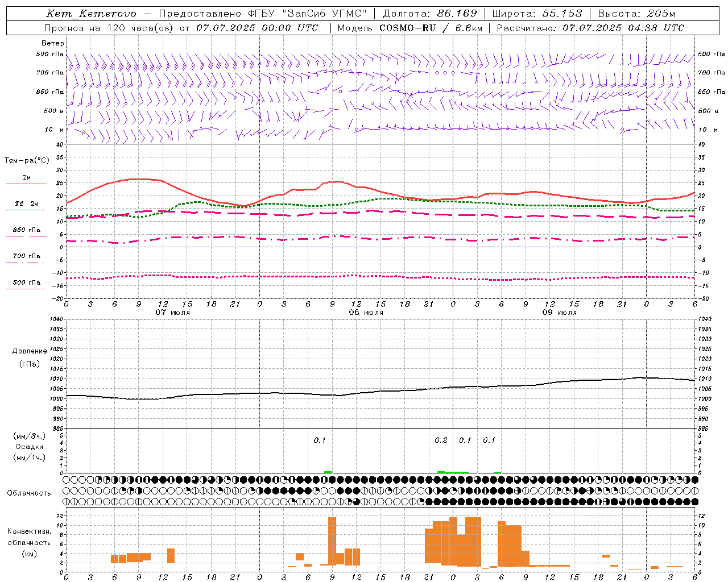Click the "08 июля" date label
The height and width of the screenshot is (582, 728).
coord(366,313)
